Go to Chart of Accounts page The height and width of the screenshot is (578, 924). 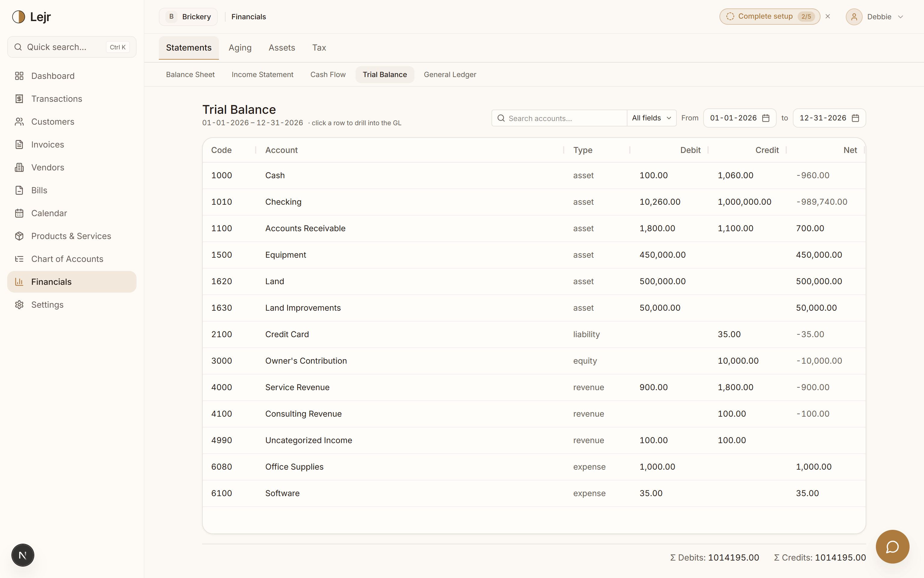pyautogui.click(x=72, y=259)
